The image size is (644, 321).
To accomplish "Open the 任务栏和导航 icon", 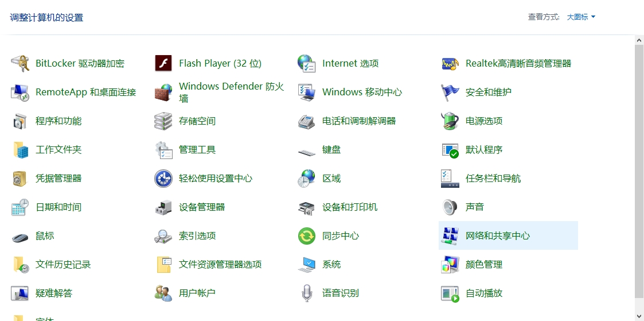I will 450,179.
